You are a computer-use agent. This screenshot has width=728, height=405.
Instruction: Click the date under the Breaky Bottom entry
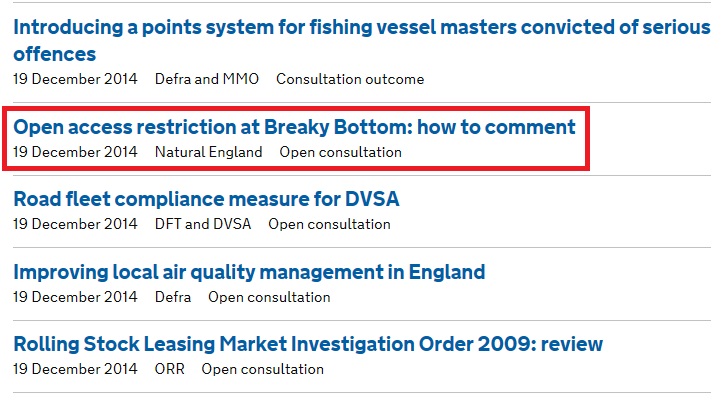pyautogui.click(x=75, y=152)
